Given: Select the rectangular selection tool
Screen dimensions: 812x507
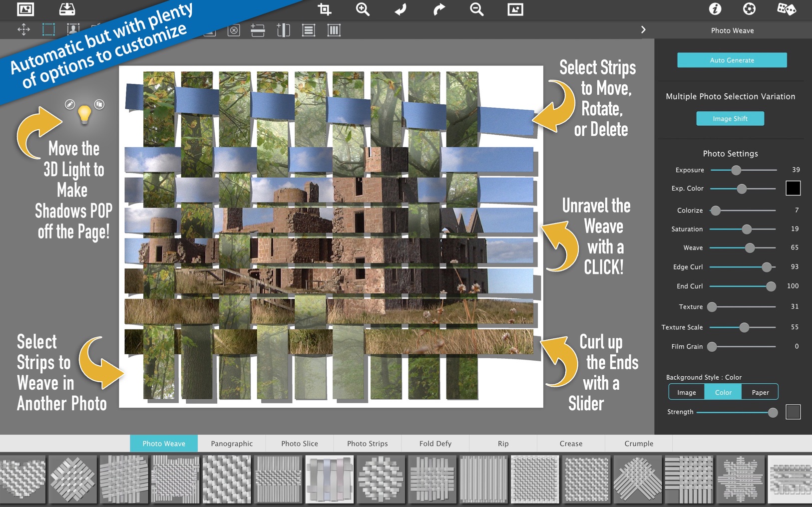Looking at the screenshot, I should [48, 30].
